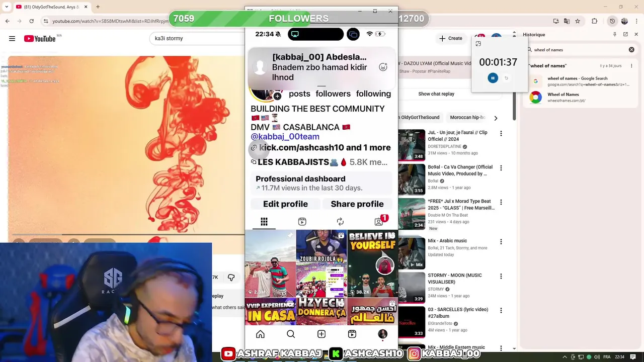
Task: Open options for JuL - Un jour video
Action: (501, 133)
